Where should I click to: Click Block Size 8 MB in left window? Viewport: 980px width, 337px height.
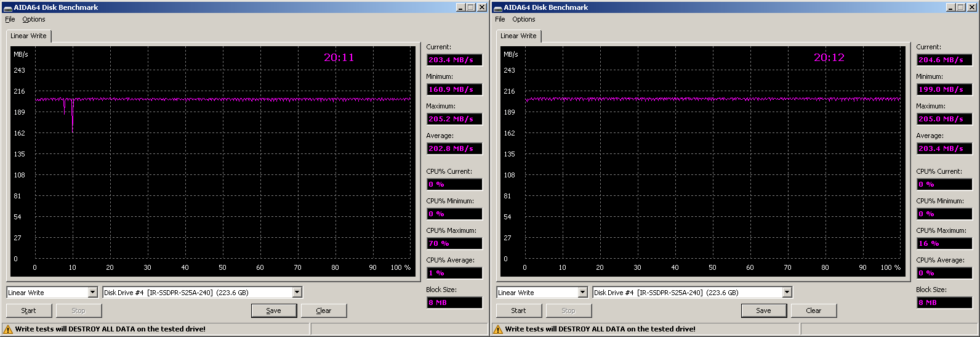coord(454,302)
